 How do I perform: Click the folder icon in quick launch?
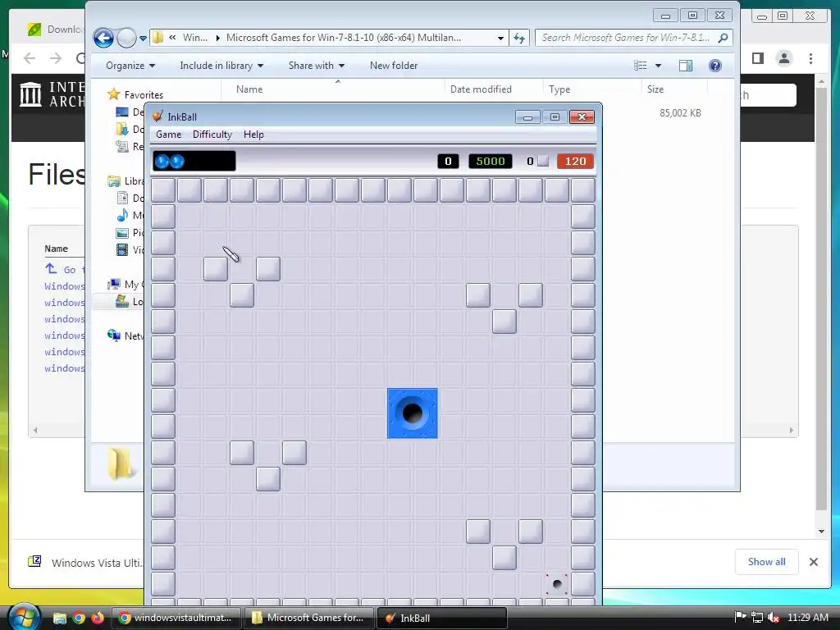59,619
